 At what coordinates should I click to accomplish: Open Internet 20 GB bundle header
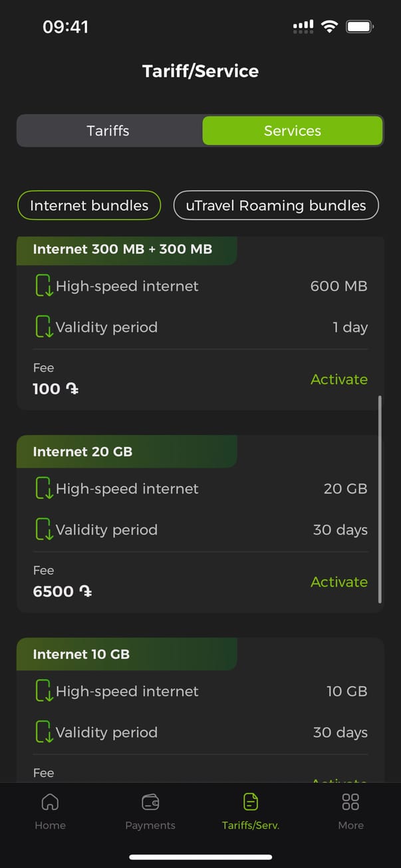pos(126,452)
